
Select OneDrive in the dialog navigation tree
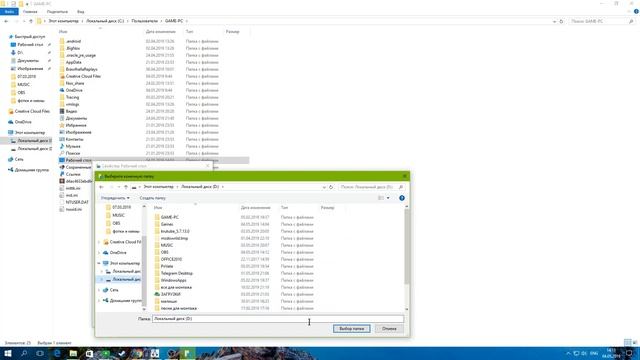(x=118, y=253)
